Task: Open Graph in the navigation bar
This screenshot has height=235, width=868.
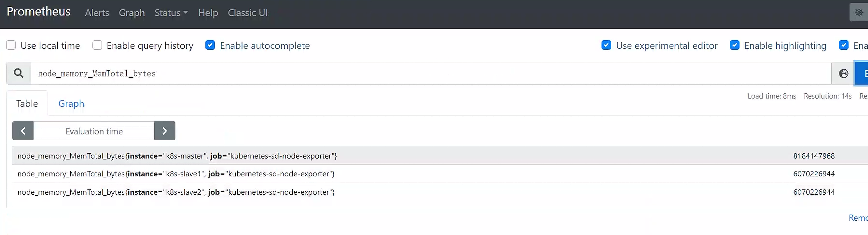Action: pyautogui.click(x=132, y=13)
